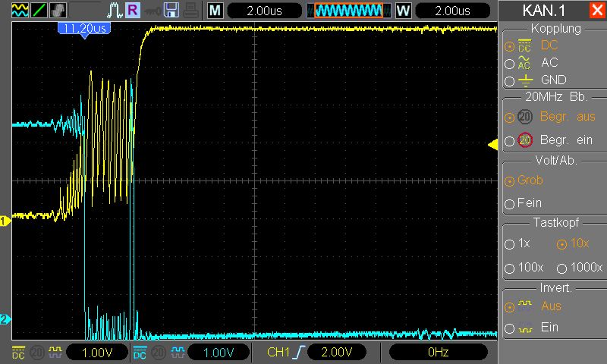Select GND coupling radio button

tap(509, 81)
